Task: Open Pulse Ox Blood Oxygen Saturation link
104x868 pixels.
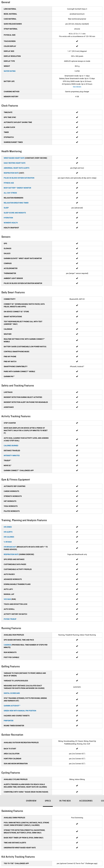Action: (19, 178)
